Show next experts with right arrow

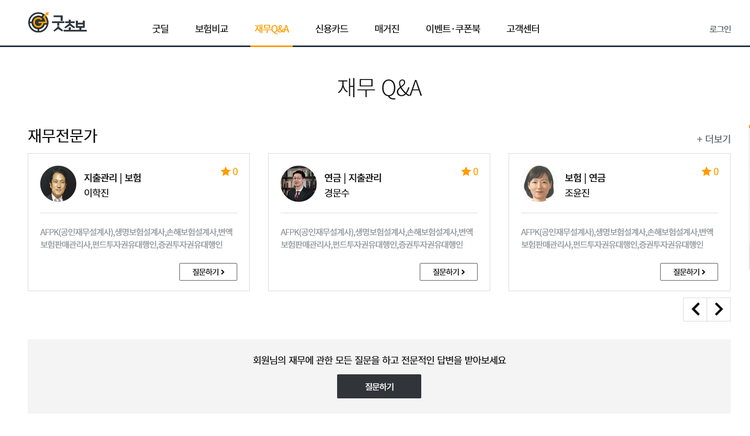pos(718,309)
